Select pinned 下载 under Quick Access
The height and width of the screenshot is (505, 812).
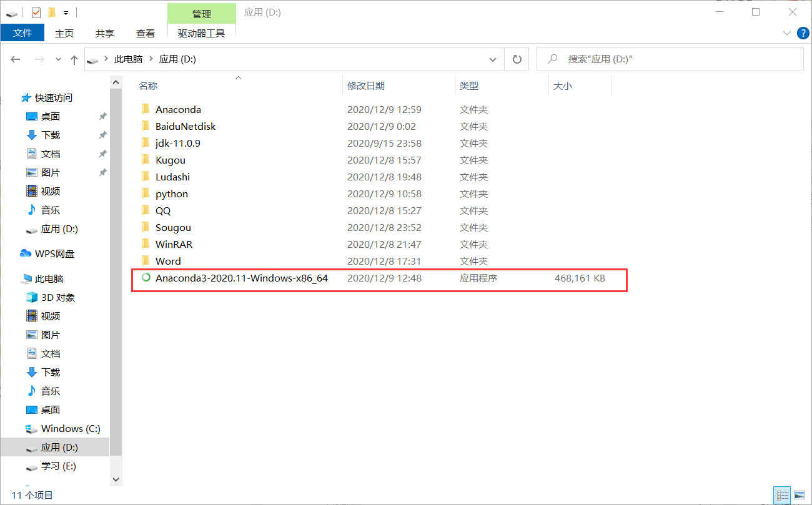(x=51, y=135)
